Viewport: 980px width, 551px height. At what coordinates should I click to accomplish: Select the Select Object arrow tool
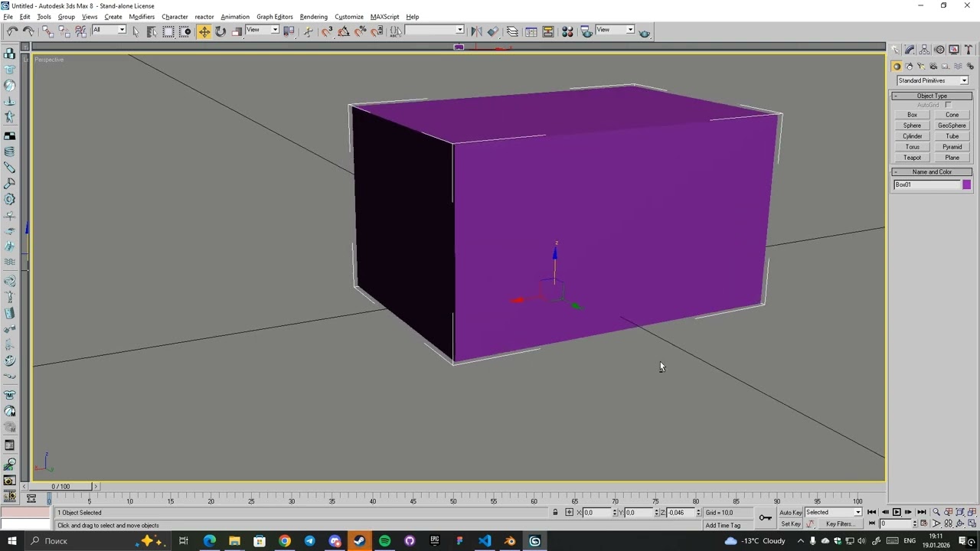pos(136,31)
